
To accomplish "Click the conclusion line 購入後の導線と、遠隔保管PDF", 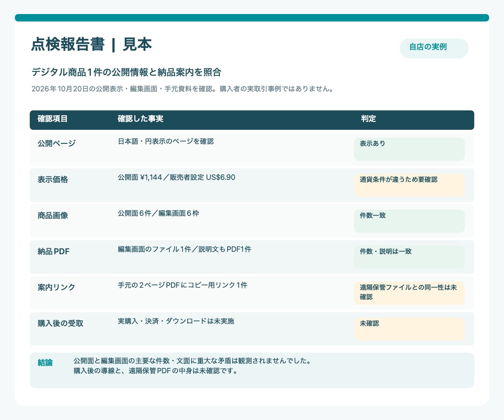I will coord(156,371).
